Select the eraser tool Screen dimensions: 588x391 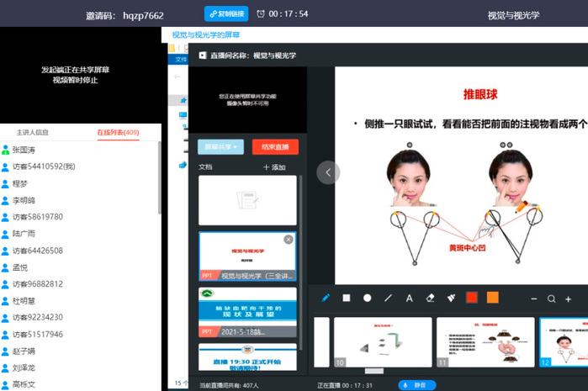(431, 298)
